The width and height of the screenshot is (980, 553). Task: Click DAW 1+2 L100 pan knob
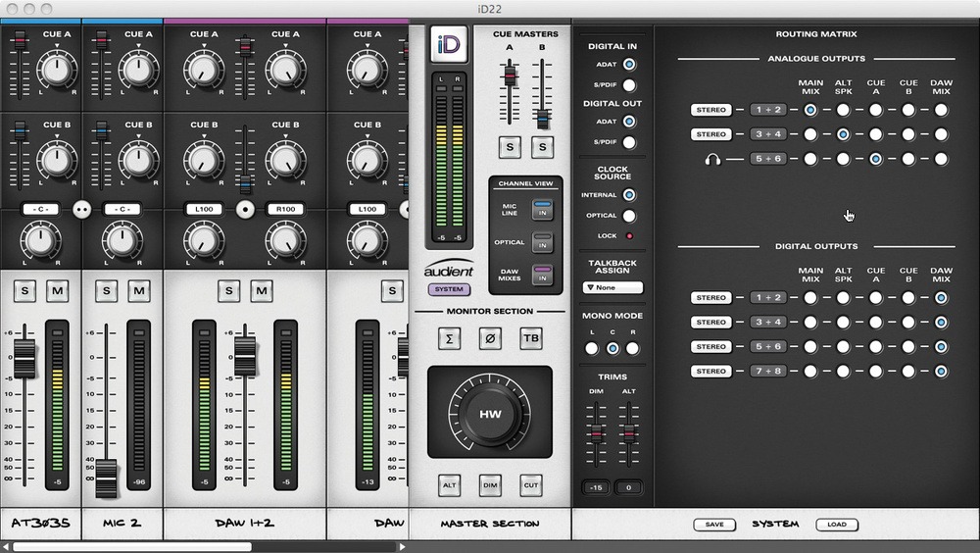[x=204, y=239]
